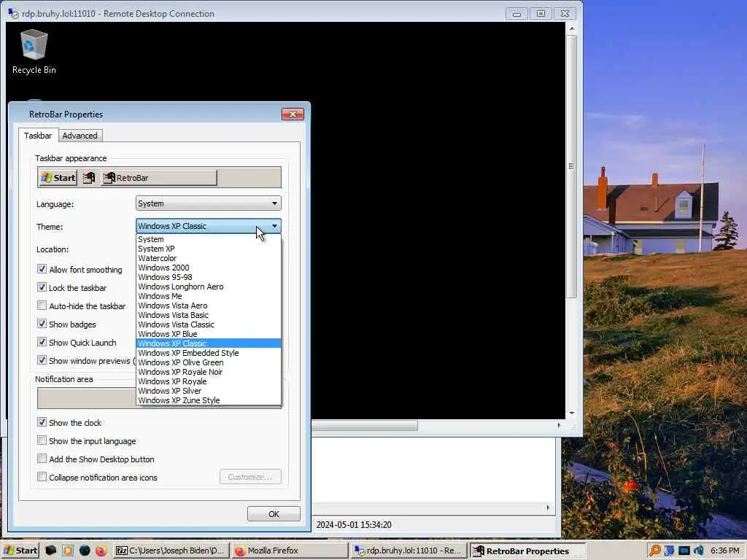The height and width of the screenshot is (560, 747).
Task: Restore down the Remote Desktop Connection window
Action: tap(541, 13)
